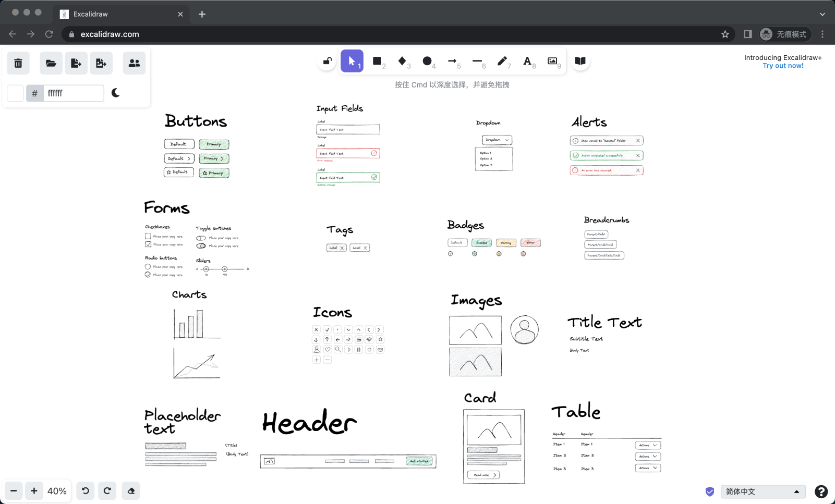
Task: Click the trash icon to reset canvas
Action: (18, 63)
